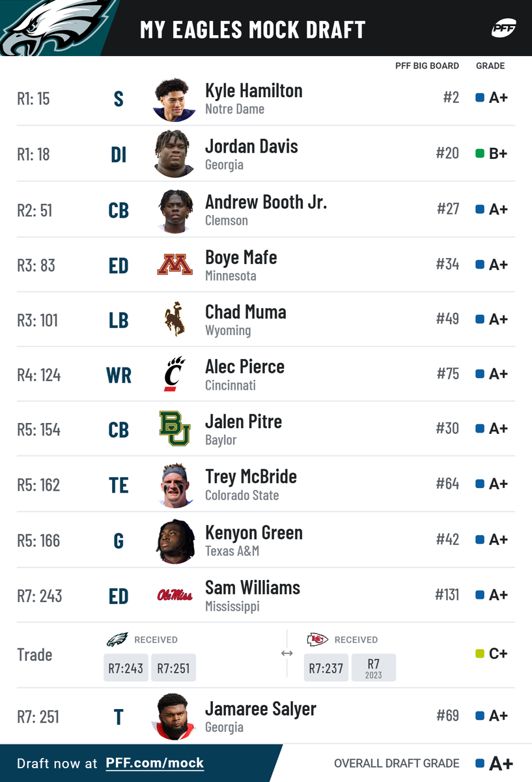Click the R7 2023 trade pick chip
Screen dimensions: 532x782
coord(373,668)
